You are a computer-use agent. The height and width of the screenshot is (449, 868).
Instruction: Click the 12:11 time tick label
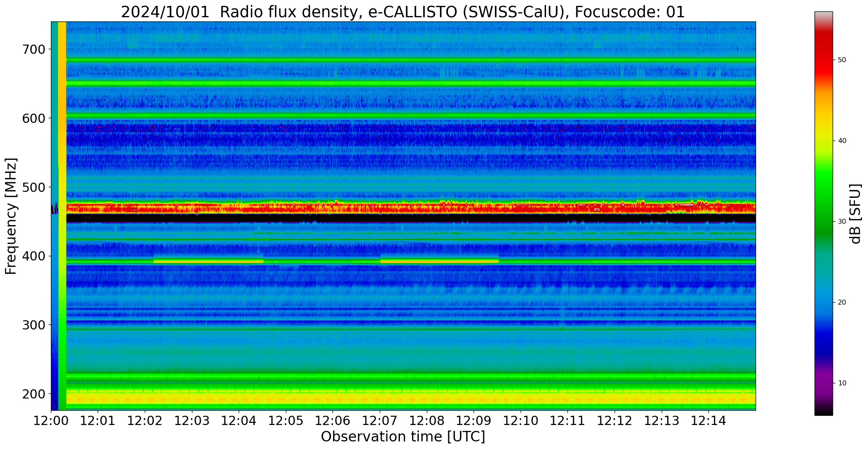point(568,420)
